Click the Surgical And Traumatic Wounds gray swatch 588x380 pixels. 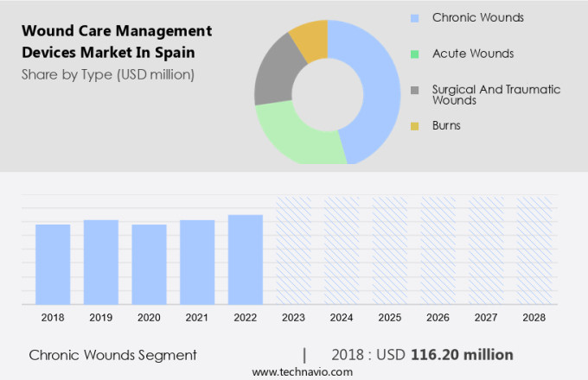pyautogui.click(x=414, y=90)
